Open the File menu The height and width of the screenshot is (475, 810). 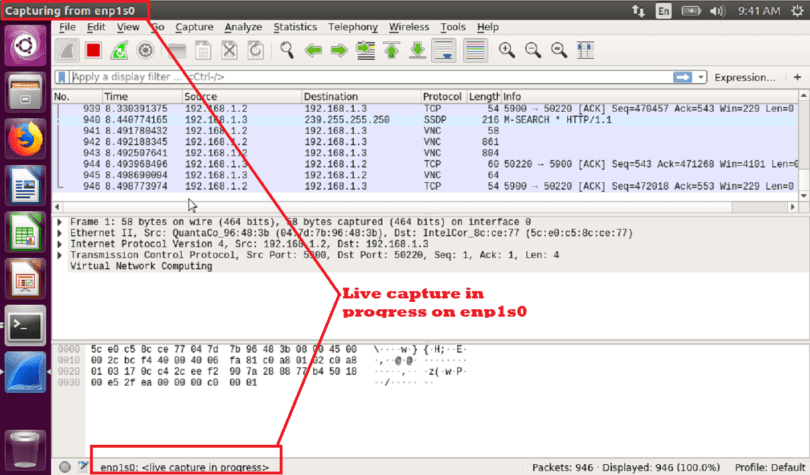click(x=67, y=27)
